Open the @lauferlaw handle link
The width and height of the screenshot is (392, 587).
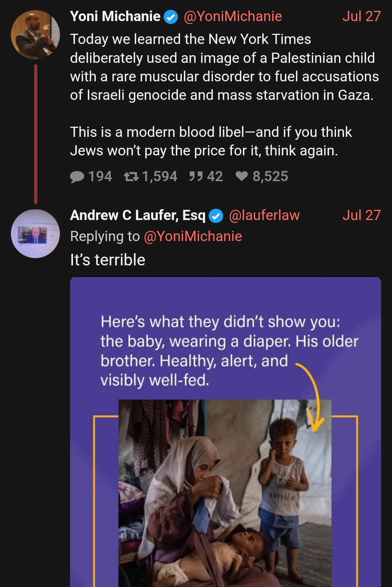[264, 215]
